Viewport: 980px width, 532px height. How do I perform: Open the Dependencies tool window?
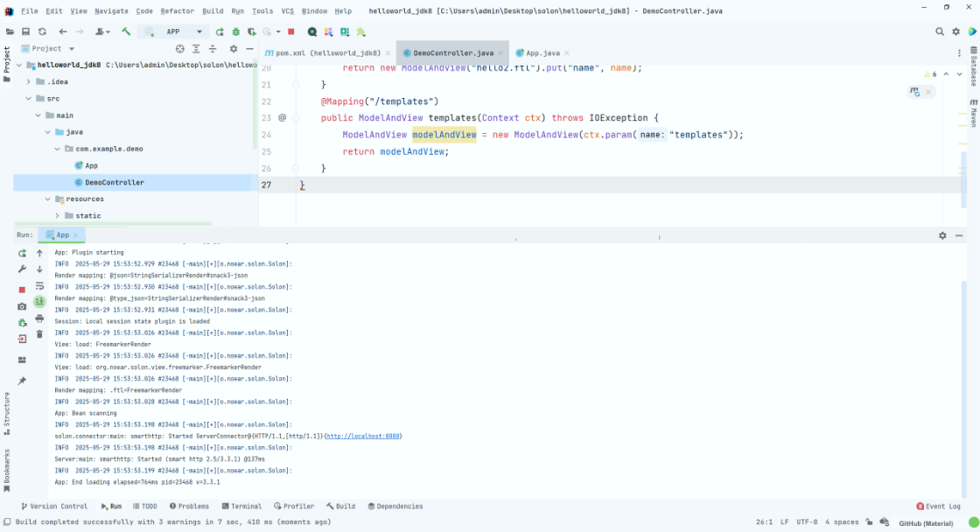click(x=395, y=507)
